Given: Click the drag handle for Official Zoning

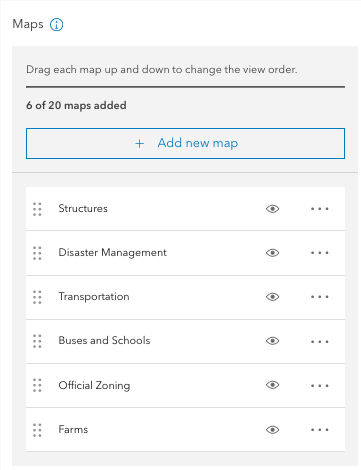Looking at the screenshot, I should point(37,385).
